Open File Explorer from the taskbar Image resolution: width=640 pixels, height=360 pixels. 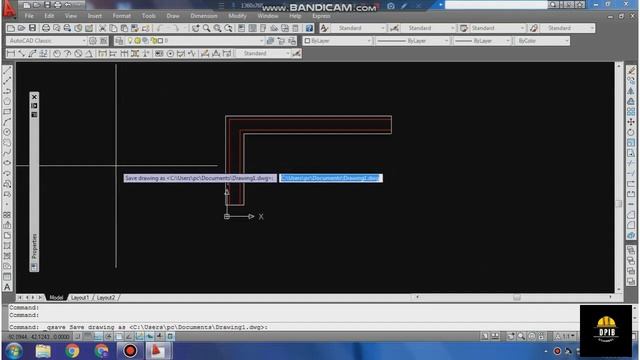pos(43,351)
